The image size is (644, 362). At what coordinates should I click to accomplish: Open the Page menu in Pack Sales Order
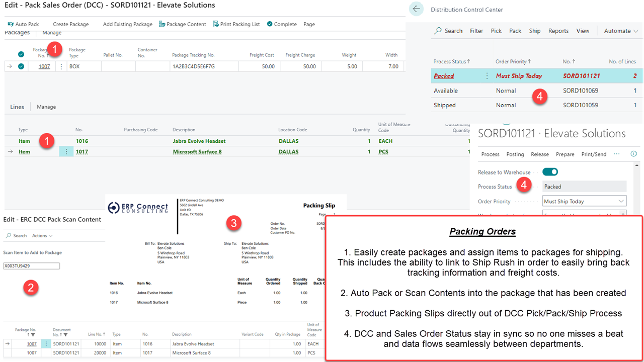click(x=309, y=24)
